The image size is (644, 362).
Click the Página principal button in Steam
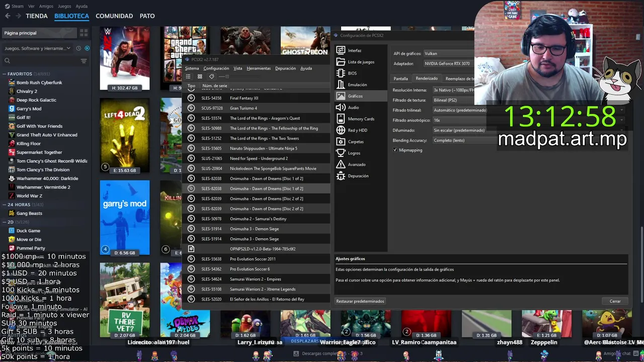click(39, 33)
